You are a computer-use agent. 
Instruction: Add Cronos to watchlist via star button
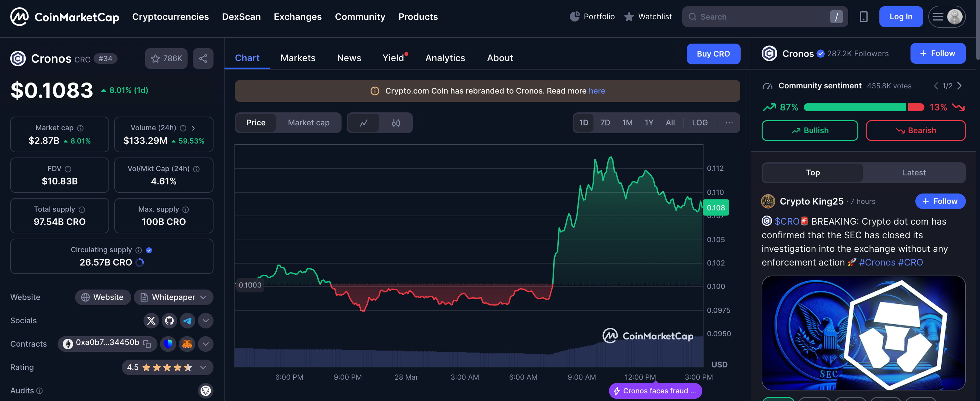(x=166, y=58)
